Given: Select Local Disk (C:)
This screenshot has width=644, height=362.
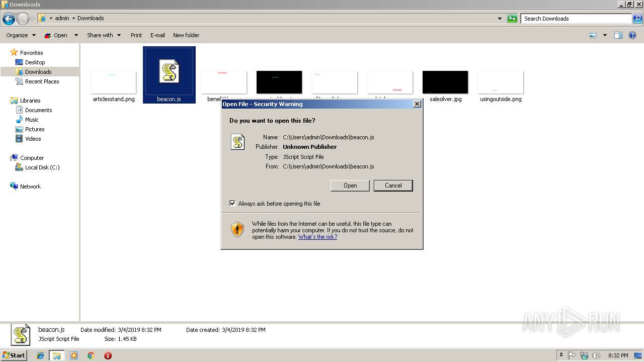Looking at the screenshot, I should tap(42, 167).
